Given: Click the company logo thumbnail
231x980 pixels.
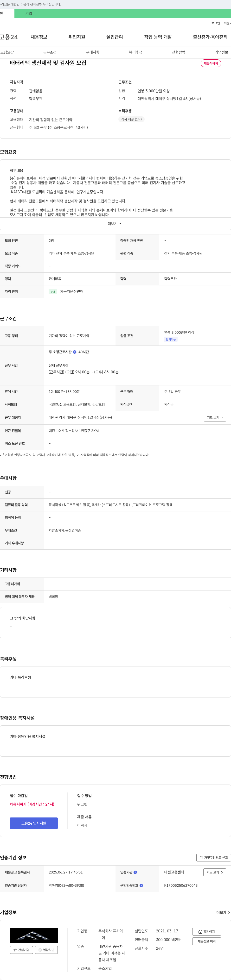Looking at the screenshot, I should pos(34,935).
